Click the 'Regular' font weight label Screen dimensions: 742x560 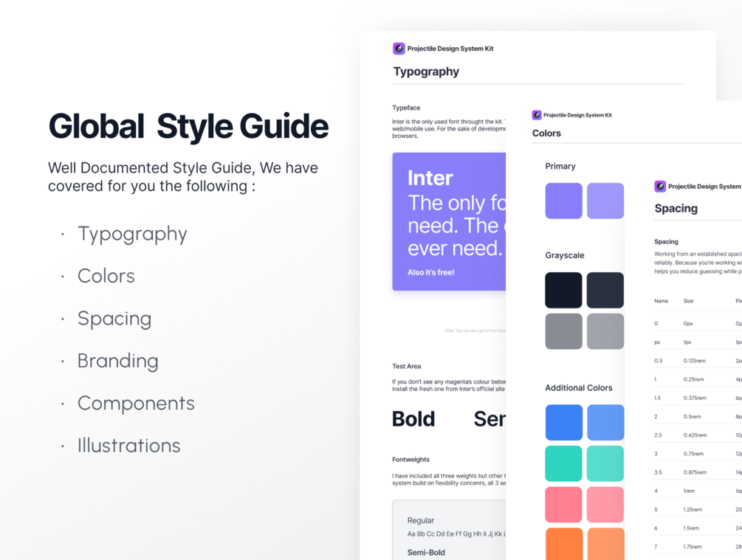(421, 520)
